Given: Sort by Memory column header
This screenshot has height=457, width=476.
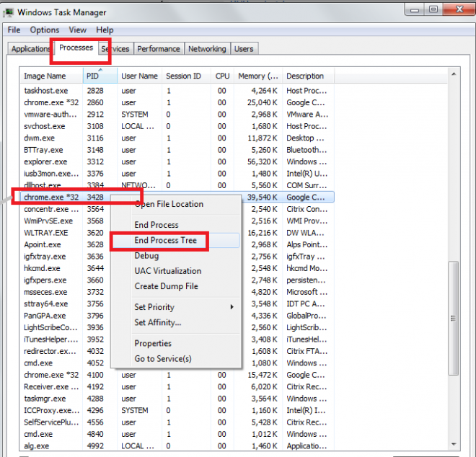Looking at the screenshot, I should pos(258,76).
